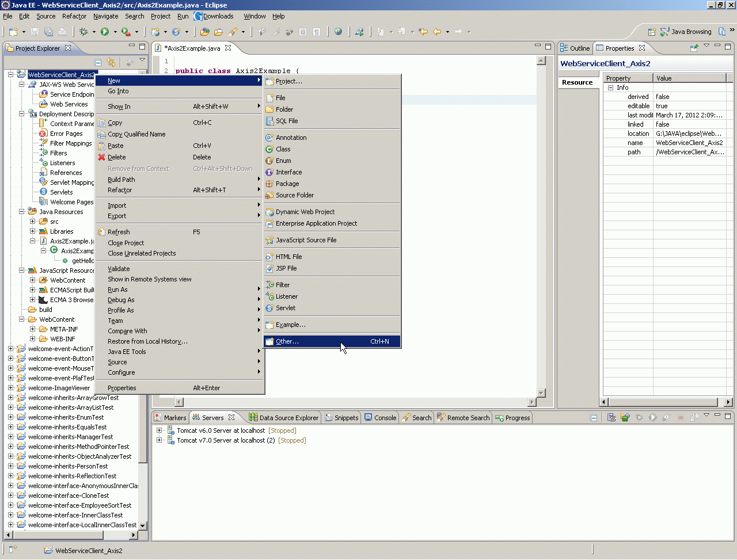Select Class in the New submenu
Screen dimensions: 737x560
332,149
